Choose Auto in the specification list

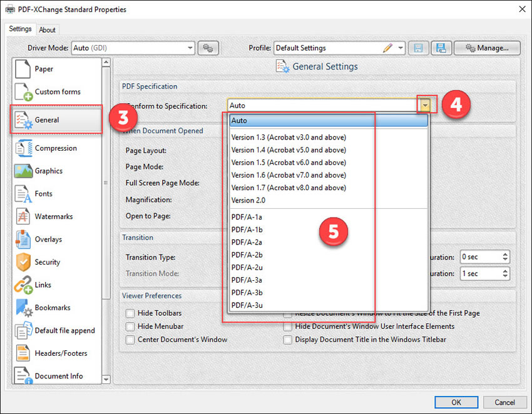[x=329, y=120]
